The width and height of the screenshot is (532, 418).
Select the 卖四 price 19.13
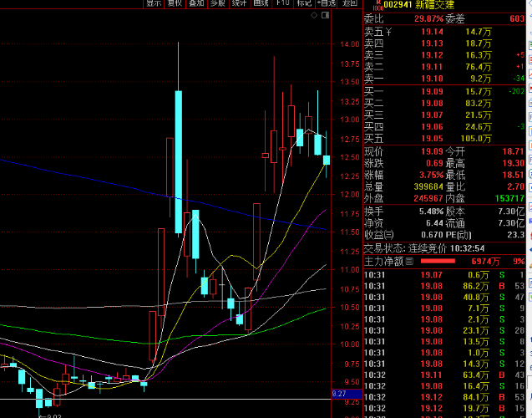click(432, 43)
